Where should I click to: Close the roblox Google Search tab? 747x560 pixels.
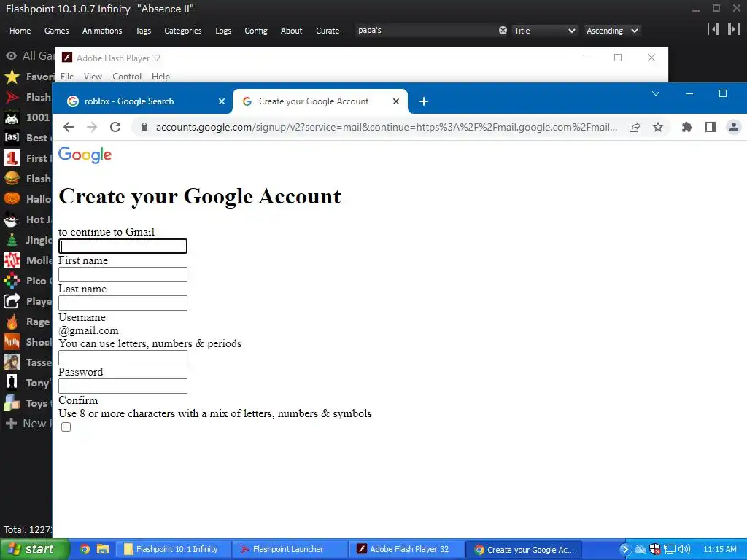pos(222,101)
